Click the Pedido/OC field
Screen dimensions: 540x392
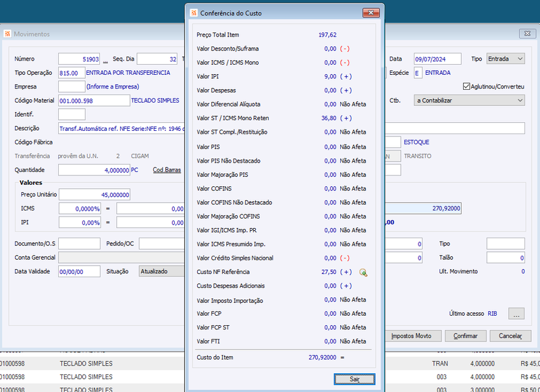click(x=162, y=244)
